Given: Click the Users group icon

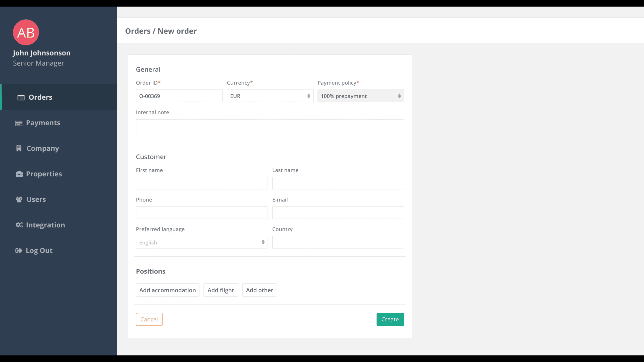Looking at the screenshot, I should click(x=19, y=199).
